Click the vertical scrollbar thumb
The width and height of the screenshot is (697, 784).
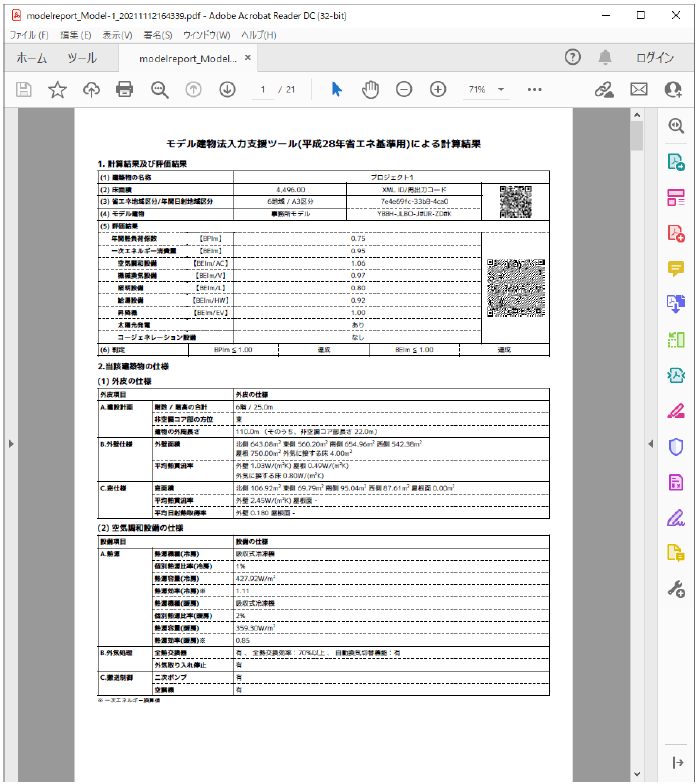coord(636,136)
